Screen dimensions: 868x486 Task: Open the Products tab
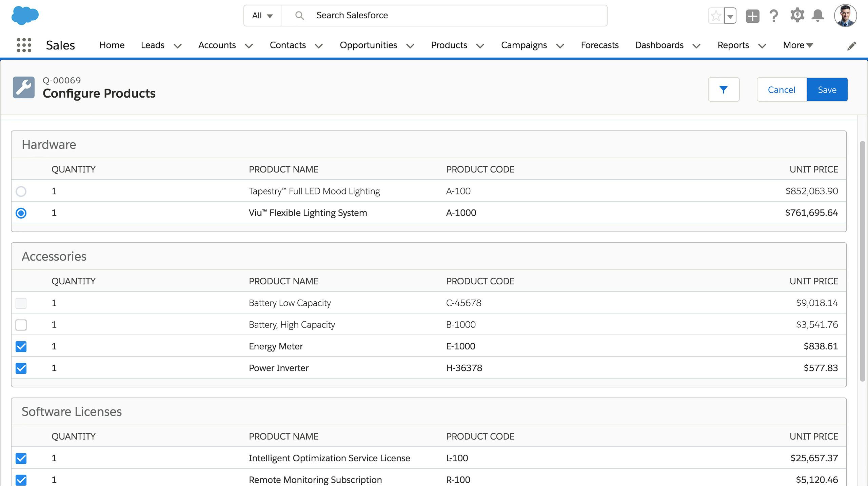(x=449, y=45)
